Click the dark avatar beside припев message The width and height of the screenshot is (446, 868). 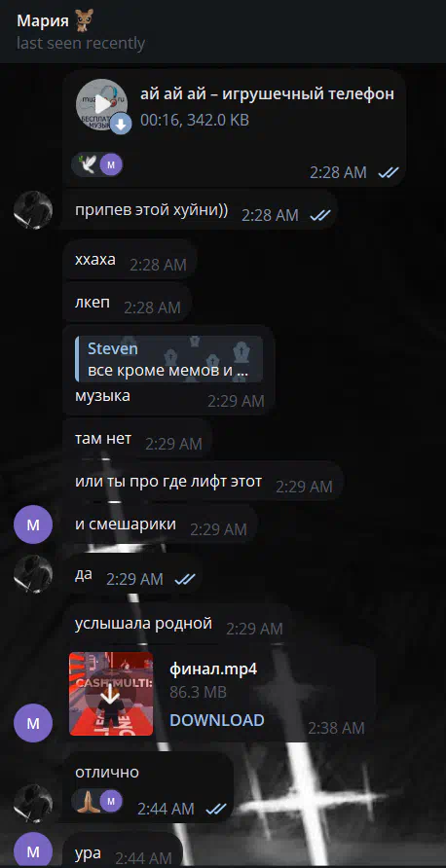pos(33,210)
